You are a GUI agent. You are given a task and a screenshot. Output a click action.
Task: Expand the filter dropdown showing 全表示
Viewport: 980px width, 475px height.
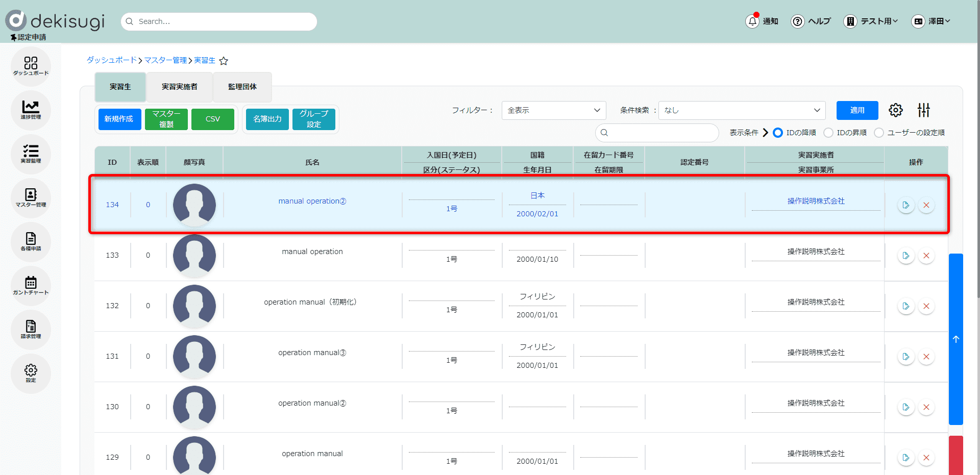(554, 110)
